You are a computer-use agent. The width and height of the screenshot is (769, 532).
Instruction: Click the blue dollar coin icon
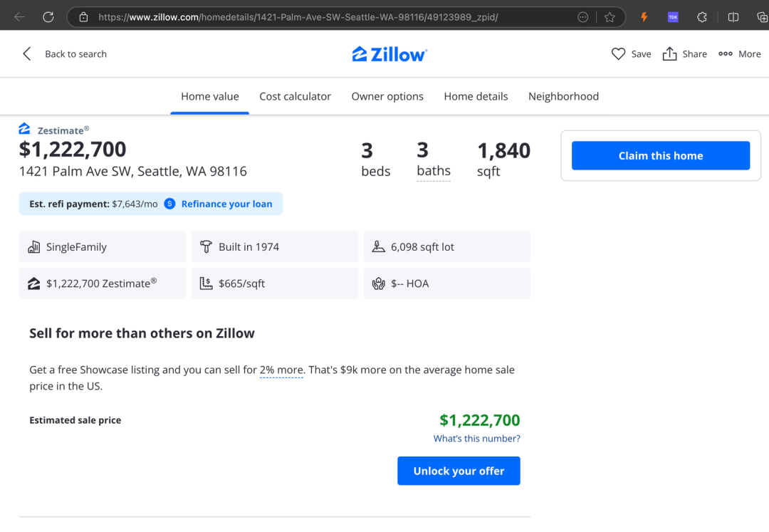(169, 204)
